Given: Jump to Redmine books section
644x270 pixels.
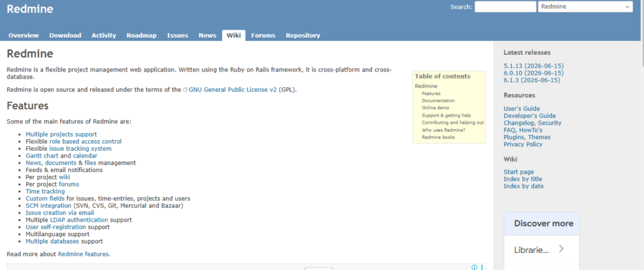Looking at the screenshot, I should click(x=438, y=137).
